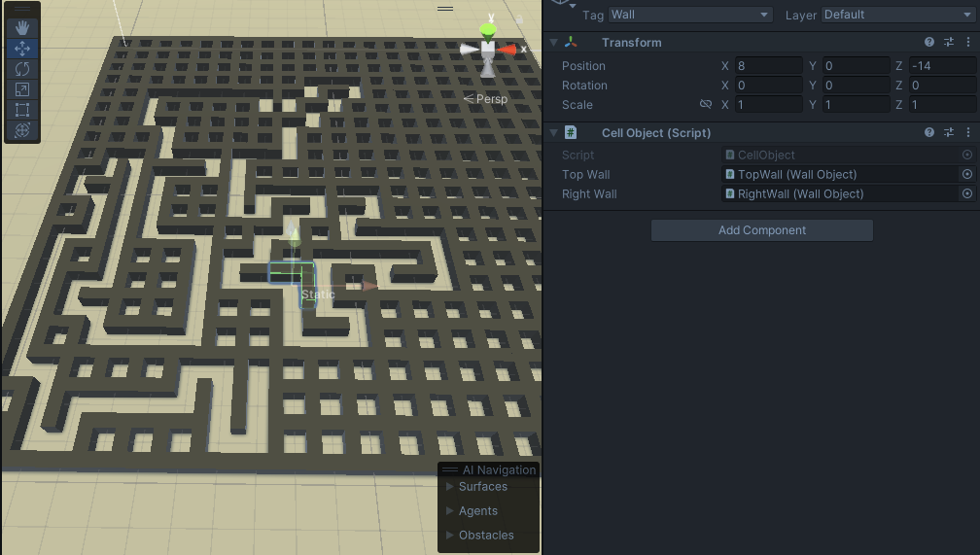Activate the Move tool

[x=22, y=49]
